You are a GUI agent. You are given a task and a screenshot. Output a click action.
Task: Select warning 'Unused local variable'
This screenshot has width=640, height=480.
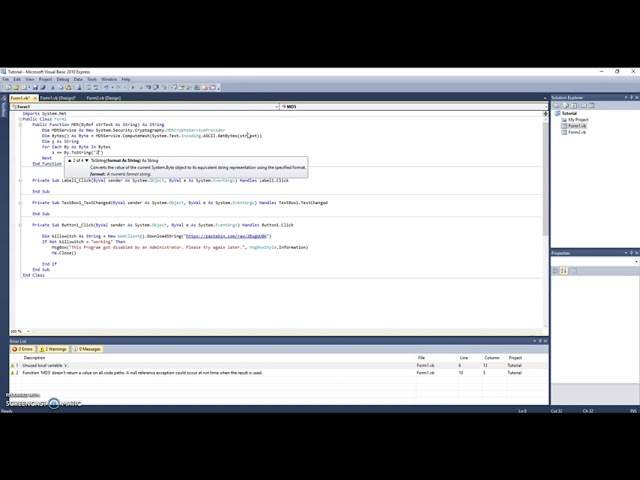pos(279,365)
